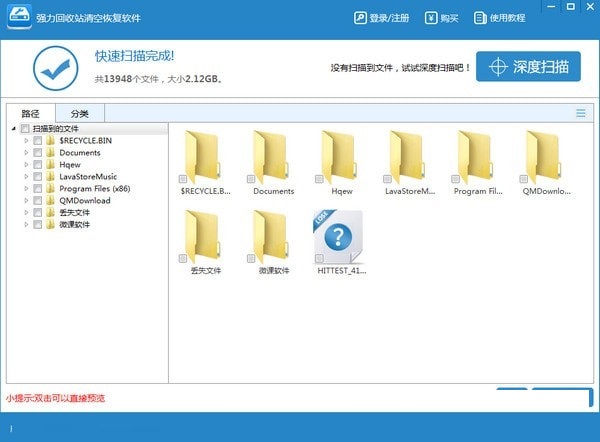The height and width of the screenshot is (442, 600).
Task: Select the 微课软件 large folder icon
Action: [270, 236]
